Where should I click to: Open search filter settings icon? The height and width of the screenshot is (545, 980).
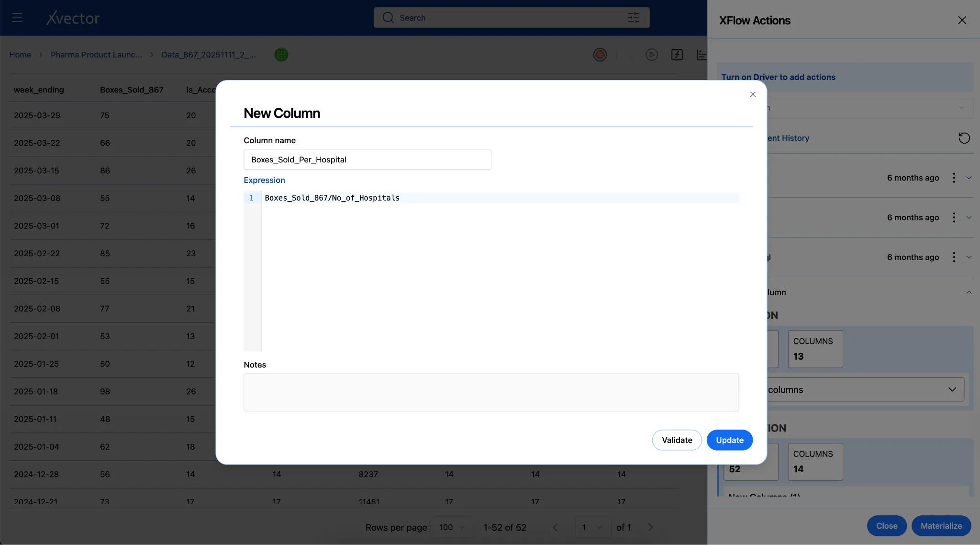pos(634,18)
